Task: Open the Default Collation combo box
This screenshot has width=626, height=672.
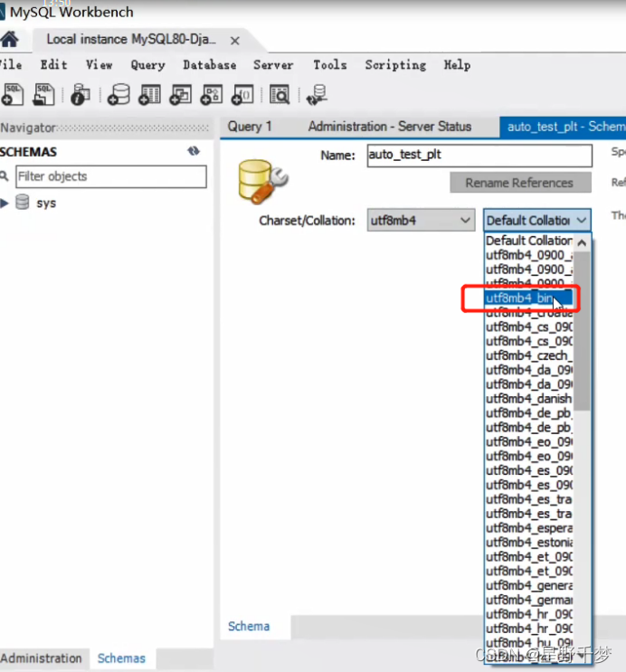Action: click(x=537, y=221)
